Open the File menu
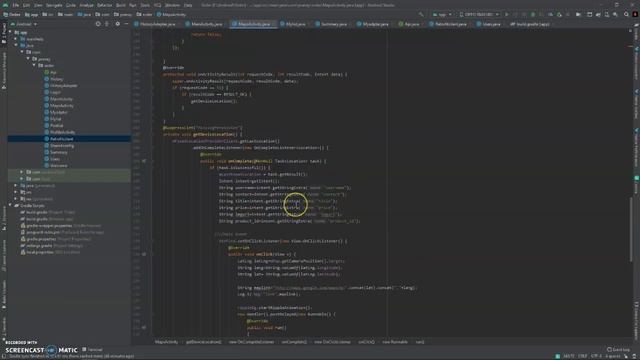 [16, 5]
